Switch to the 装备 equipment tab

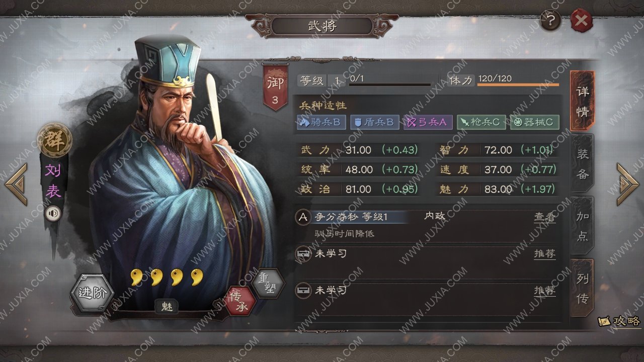click(582, 163)
